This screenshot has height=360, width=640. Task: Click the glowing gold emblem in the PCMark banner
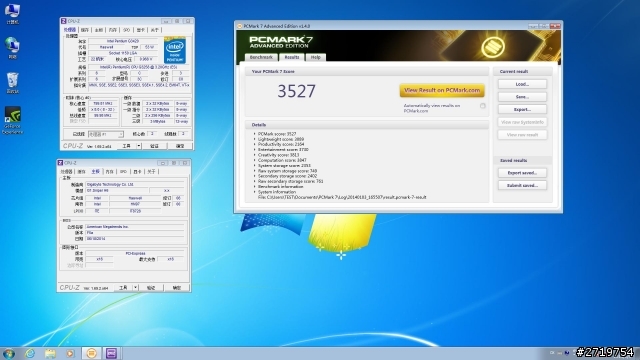coord(493,47)
